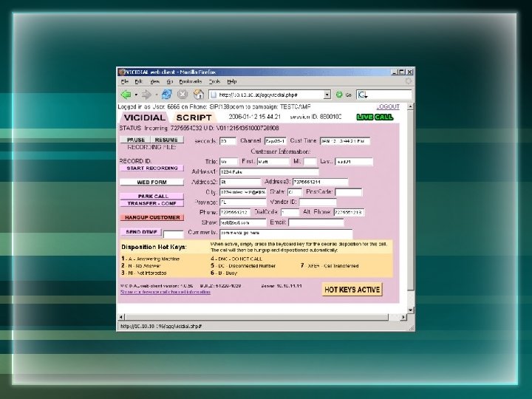Click the Vendor ID input field
Viewport: 532px width, 399px height.
(x=318, y=202)
